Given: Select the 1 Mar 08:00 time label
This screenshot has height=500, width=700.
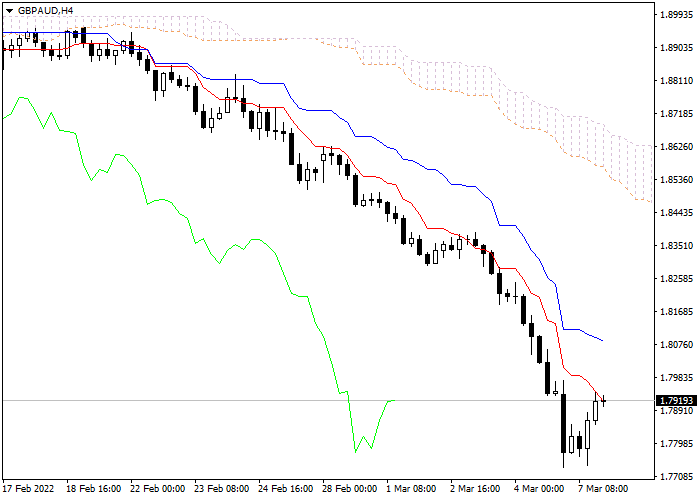Looking at the screenshot, I should click(412, 489).
